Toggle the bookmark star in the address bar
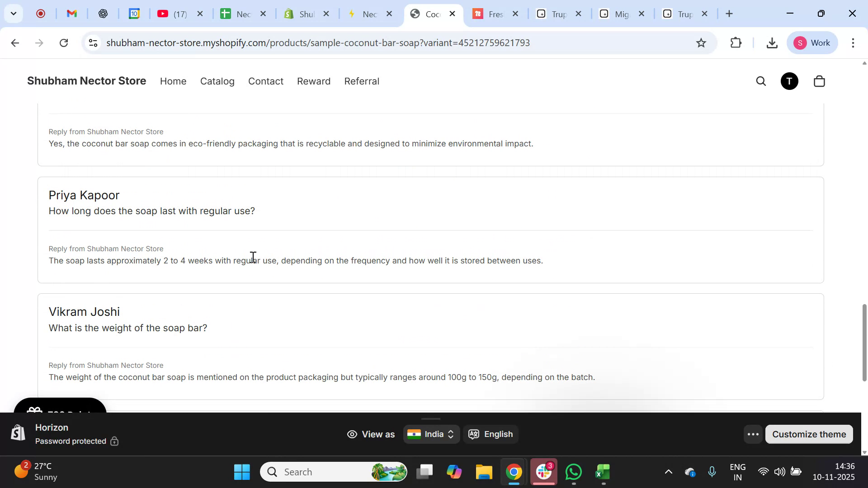 (701, 42)
